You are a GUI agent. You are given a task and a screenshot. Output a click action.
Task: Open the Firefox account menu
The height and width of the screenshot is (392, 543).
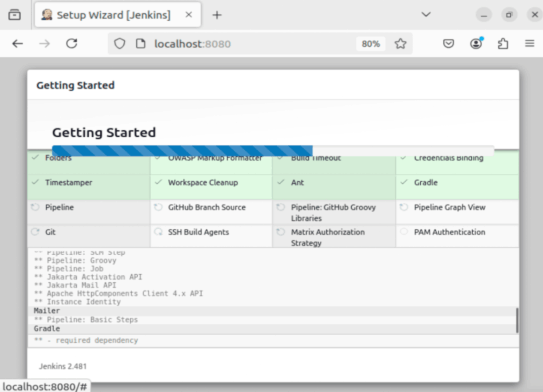point(476,43)
